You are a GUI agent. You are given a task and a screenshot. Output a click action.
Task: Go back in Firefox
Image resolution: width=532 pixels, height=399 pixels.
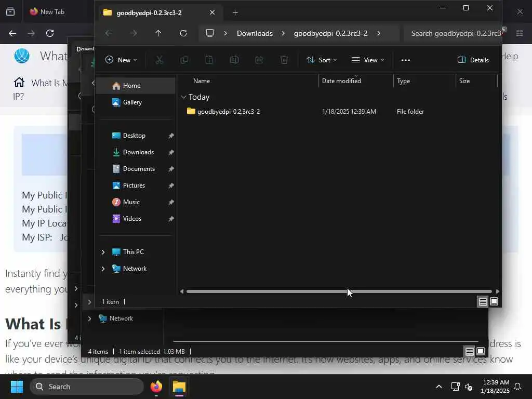point(12,33)
